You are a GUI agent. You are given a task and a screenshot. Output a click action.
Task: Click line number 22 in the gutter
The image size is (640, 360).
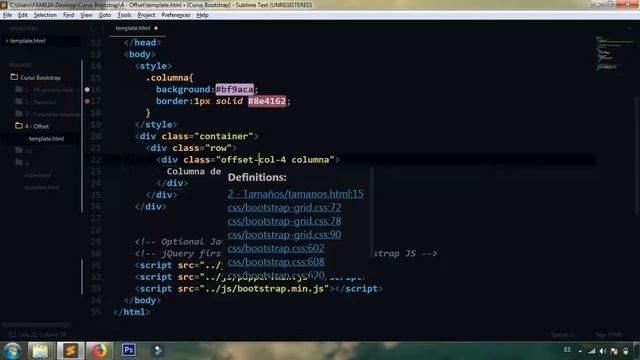96,160
